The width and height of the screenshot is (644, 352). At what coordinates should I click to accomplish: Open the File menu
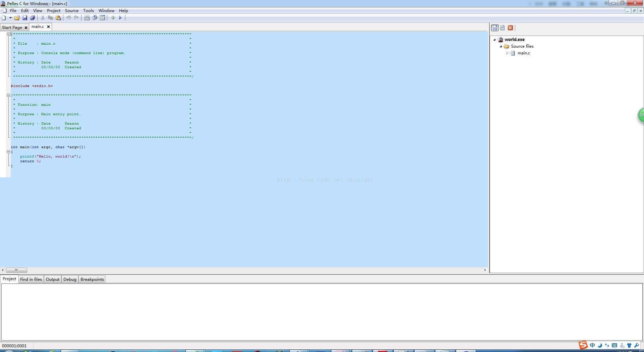(13, 11)
